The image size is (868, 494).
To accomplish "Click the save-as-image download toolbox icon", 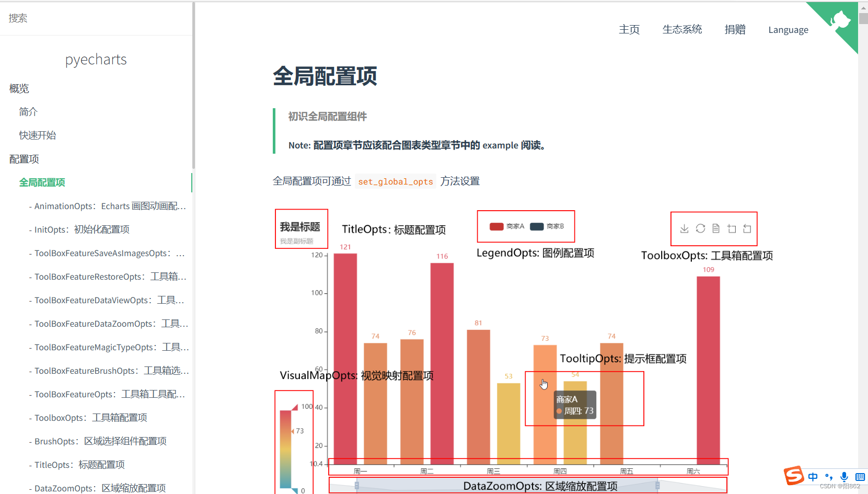I will 685,228.
